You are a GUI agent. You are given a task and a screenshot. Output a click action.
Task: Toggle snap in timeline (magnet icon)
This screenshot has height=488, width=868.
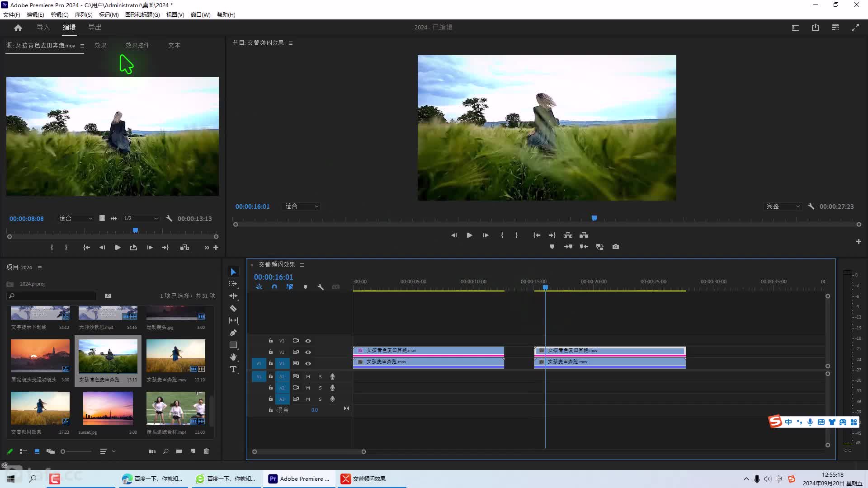tap(274, 287)
